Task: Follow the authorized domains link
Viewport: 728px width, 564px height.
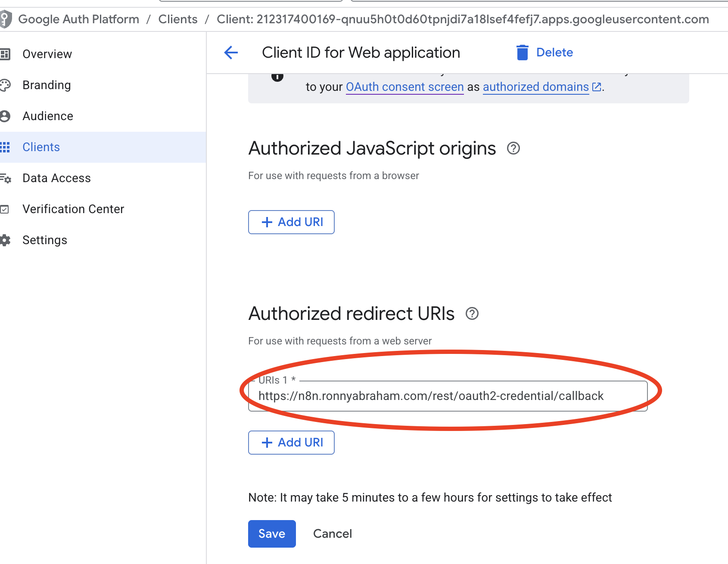Action: click(x=535, y=87)
